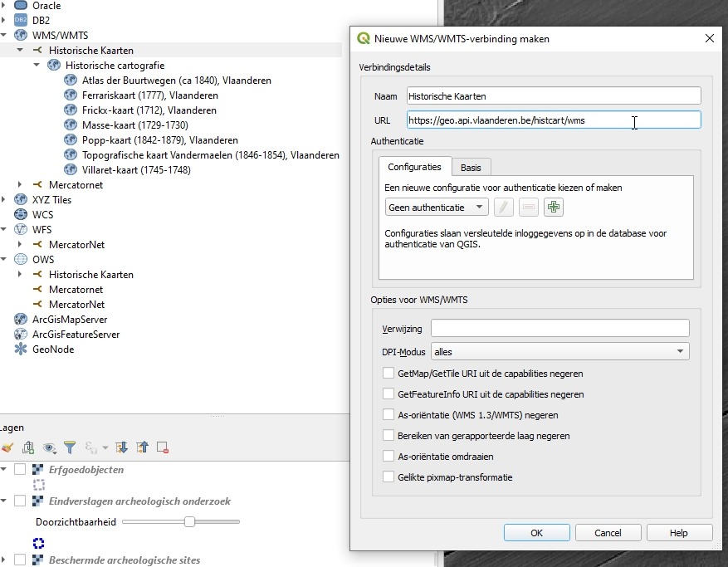Click the remove layer icon
Image resolution: width=728 pixels, height=567 pixels.
[x=163, y=447]
